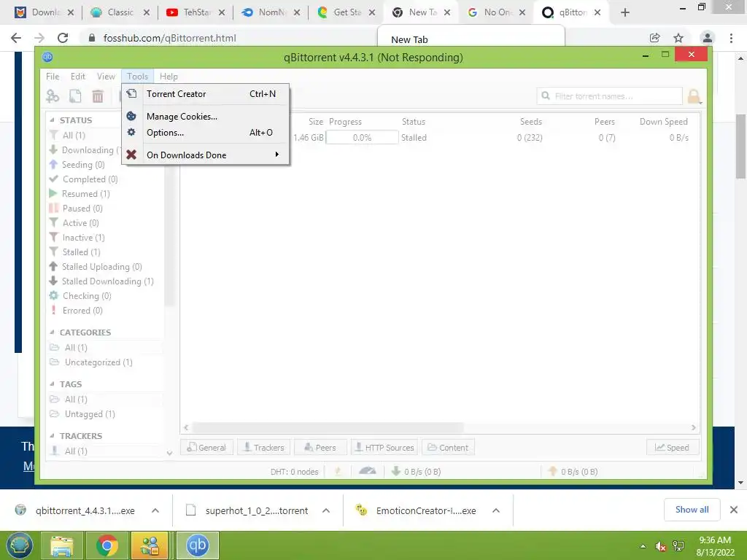Open the File menu

(x=53, y=76)
